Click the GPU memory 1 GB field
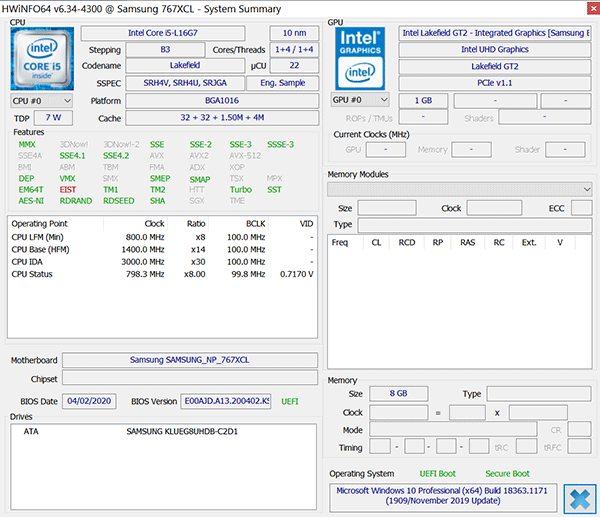The height and width of the screenshot is (517, 600). point(423,101)
